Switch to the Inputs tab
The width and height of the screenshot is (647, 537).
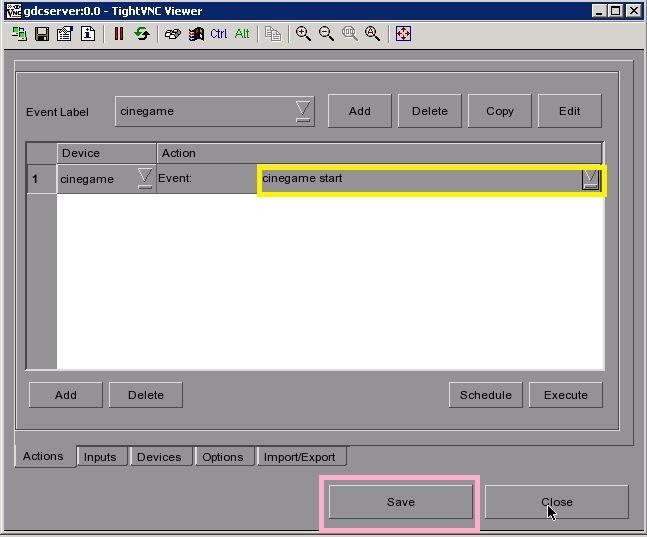101,457
